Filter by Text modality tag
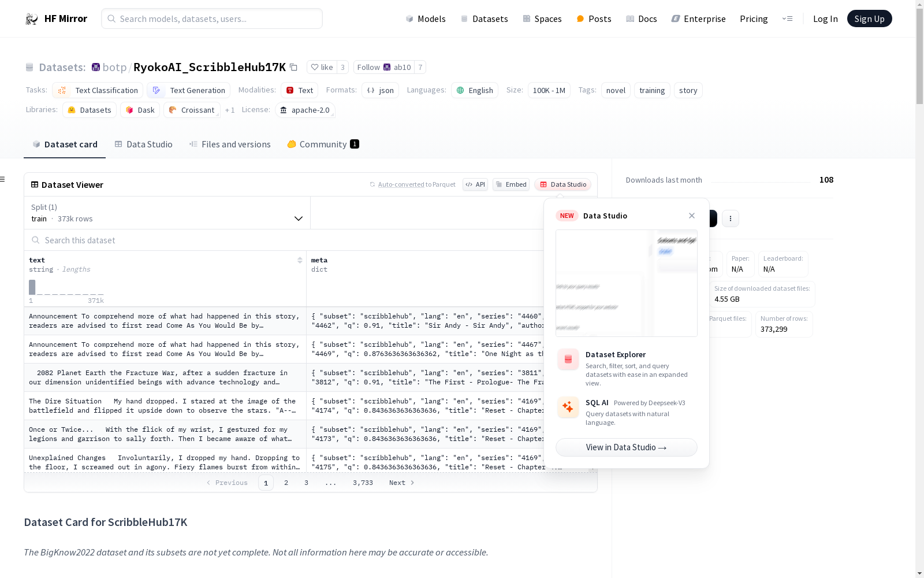Viewport: 924px width, 578px height. tap(299, 91)
